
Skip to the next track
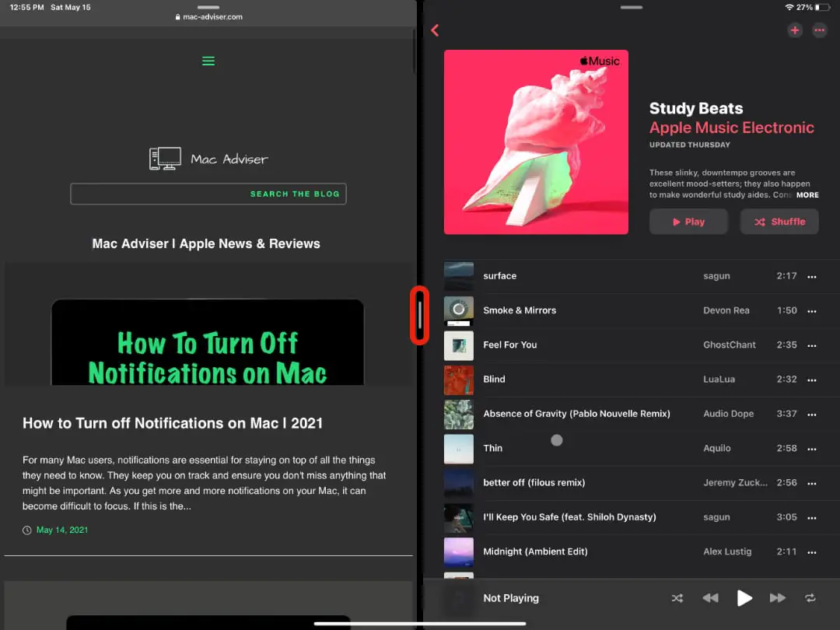pyautogui.click(x=777, y=598)
